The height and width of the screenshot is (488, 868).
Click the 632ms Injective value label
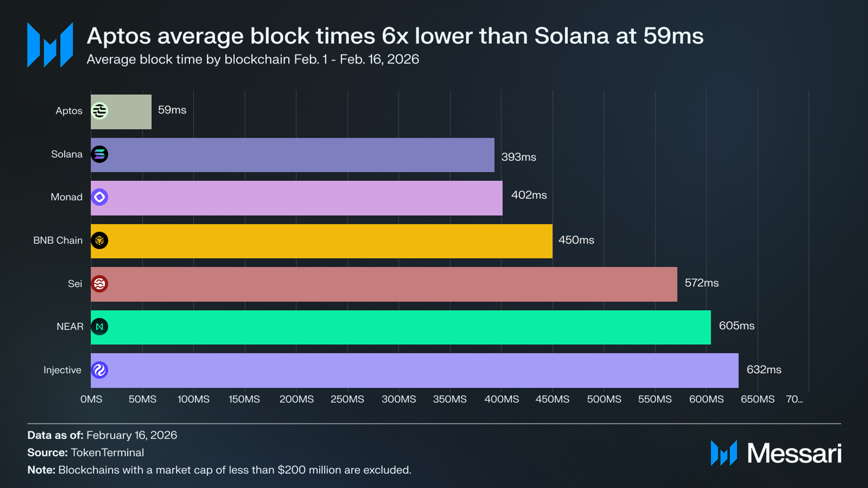click(764, 370)
